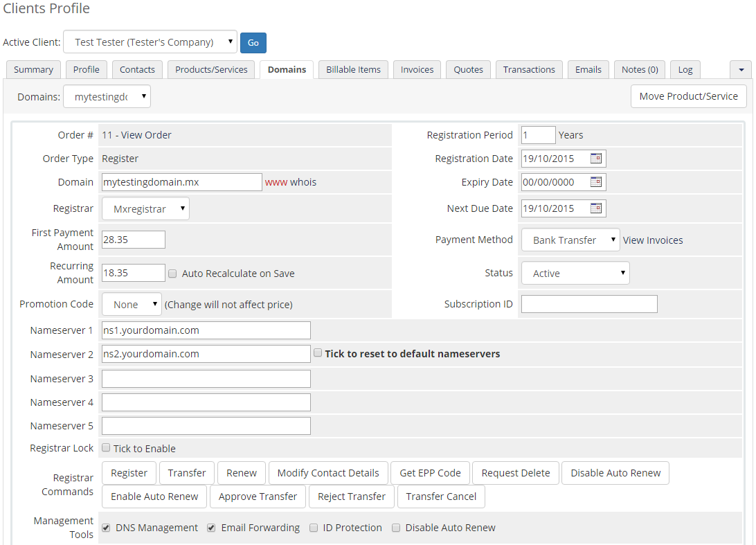Open Registrar dropdown showing Mxregistrar
756x545 pixels.
145,209
